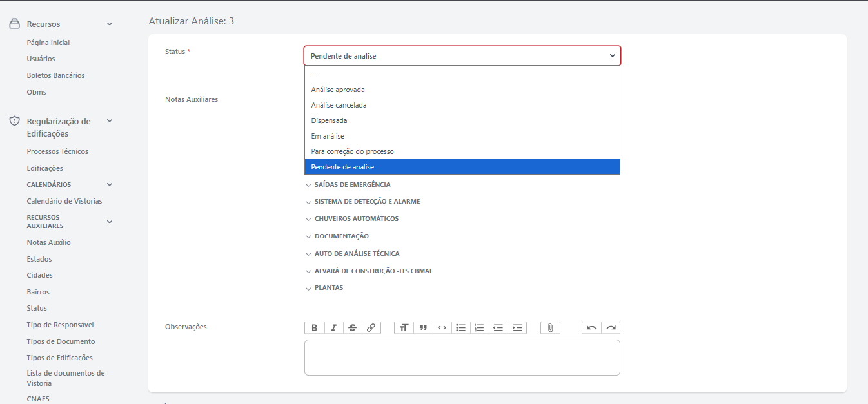
Task: Open Processos Técnicos in the sidebar
Action: pyautogui.click(x=57, y=151)
